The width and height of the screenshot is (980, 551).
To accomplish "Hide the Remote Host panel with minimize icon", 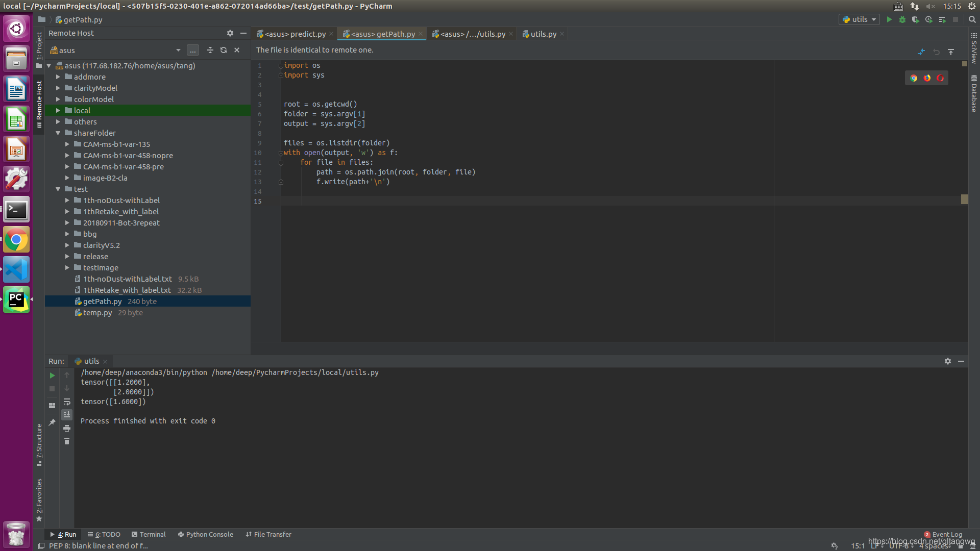I will pos(243,33).
